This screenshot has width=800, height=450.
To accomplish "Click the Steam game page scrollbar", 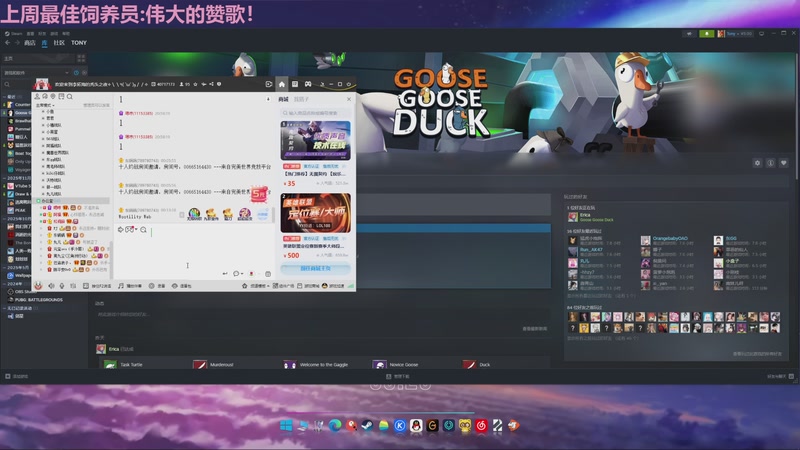I will (797, 115).
